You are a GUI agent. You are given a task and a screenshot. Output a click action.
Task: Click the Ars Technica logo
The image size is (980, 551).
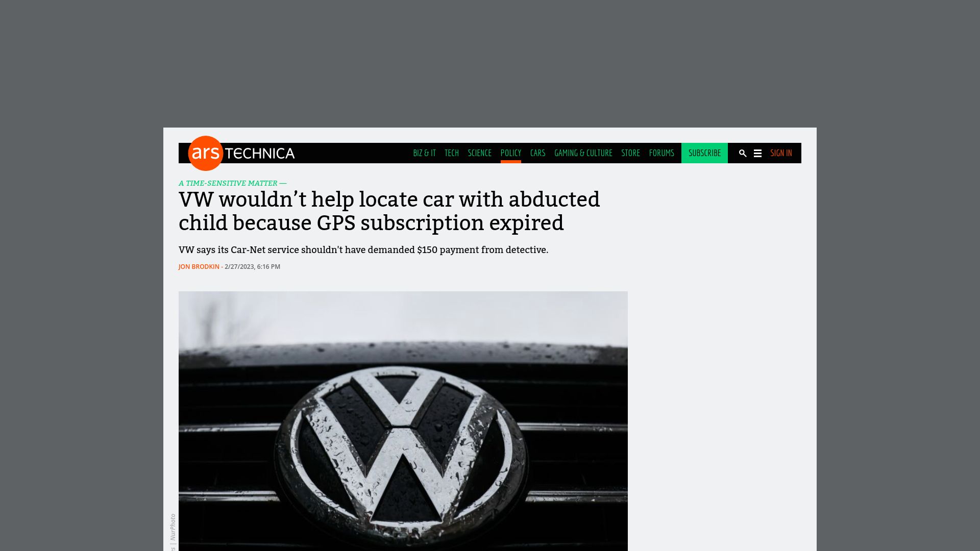pos(241,153)
